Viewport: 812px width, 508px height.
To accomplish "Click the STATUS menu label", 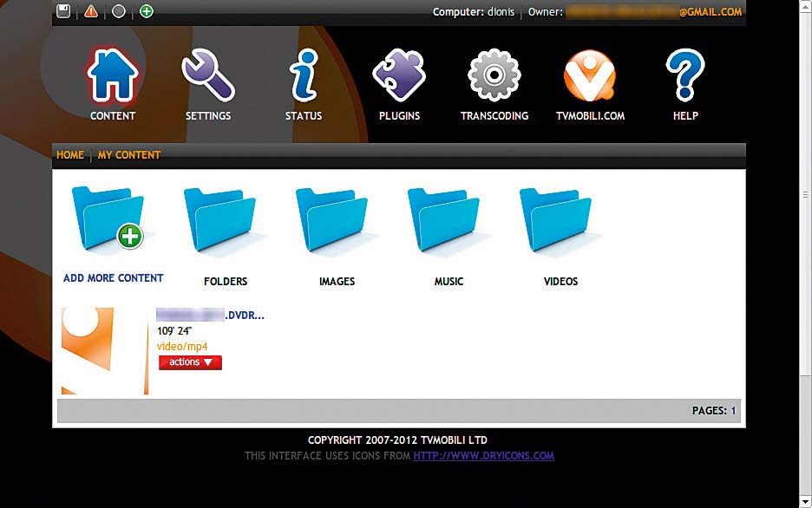I will [304, 116].
